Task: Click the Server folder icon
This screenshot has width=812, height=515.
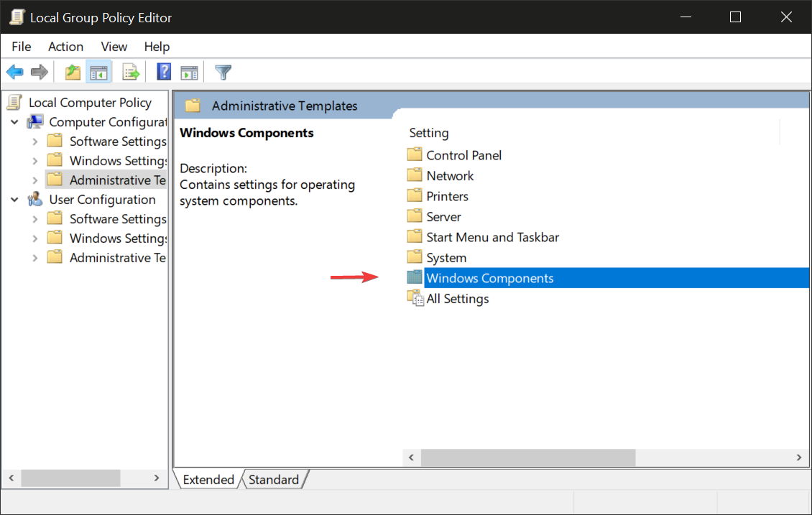Action: point(415,215)
